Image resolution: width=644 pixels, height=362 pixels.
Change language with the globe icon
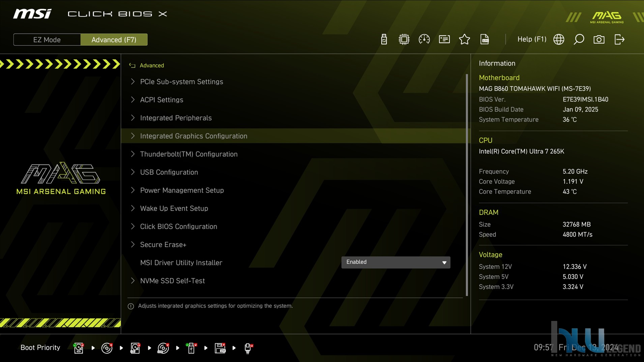[559, 39]
